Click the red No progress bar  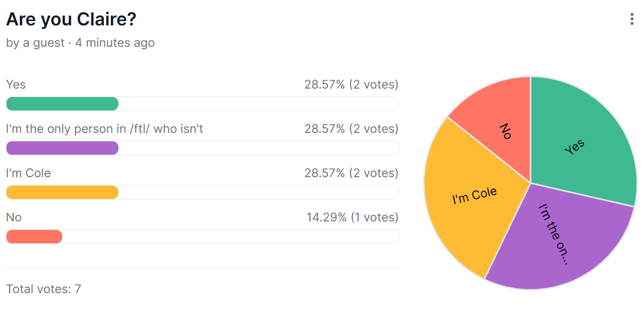(x=34, y=237)
